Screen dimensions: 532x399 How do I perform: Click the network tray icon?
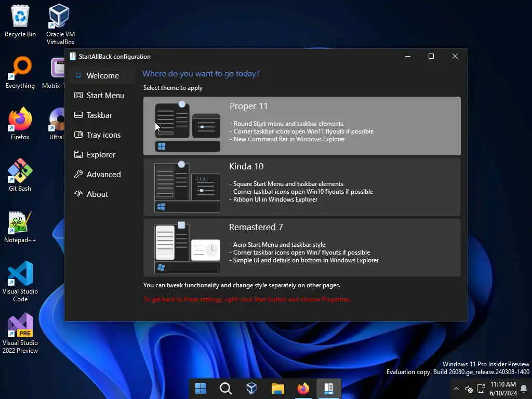[x=481, y=389]
